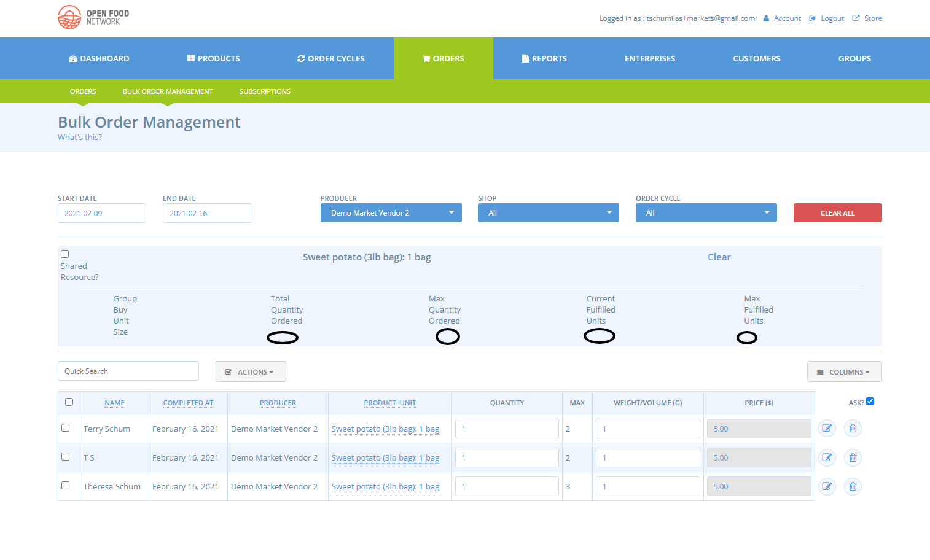
Task: Open the What's this? link
Action: pos(79,136)
